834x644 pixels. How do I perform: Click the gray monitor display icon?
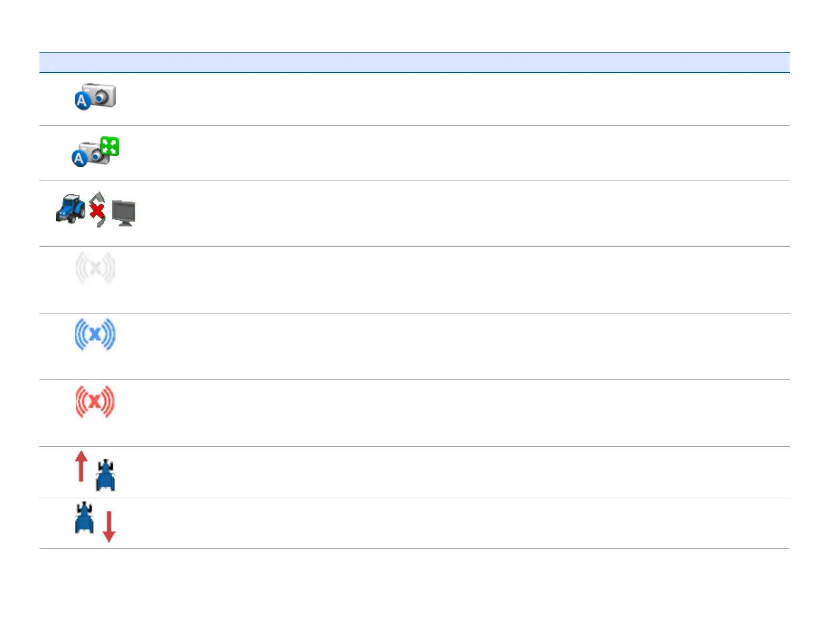tap(124, 213)
